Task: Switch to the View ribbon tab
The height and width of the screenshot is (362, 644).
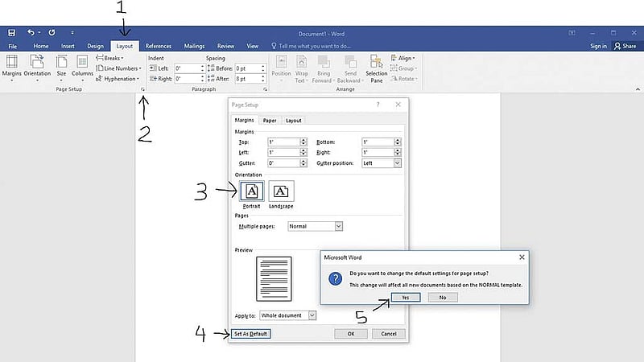Action: tap(253, 46)
